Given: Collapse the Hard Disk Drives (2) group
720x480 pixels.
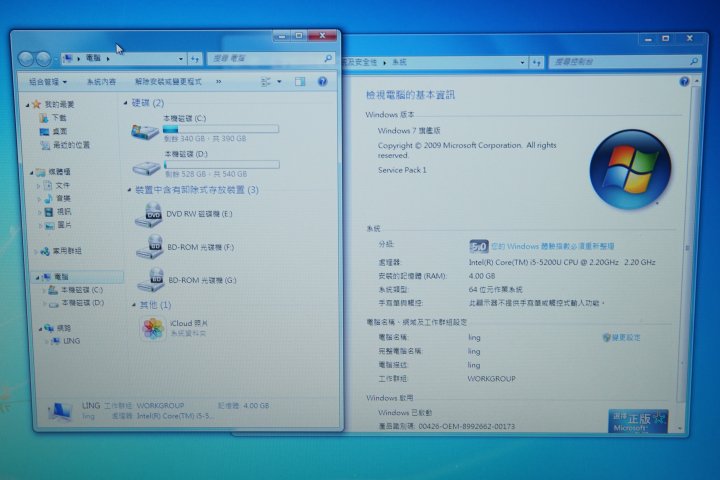Looking at the screenshot, I should [x=125, y=103].
